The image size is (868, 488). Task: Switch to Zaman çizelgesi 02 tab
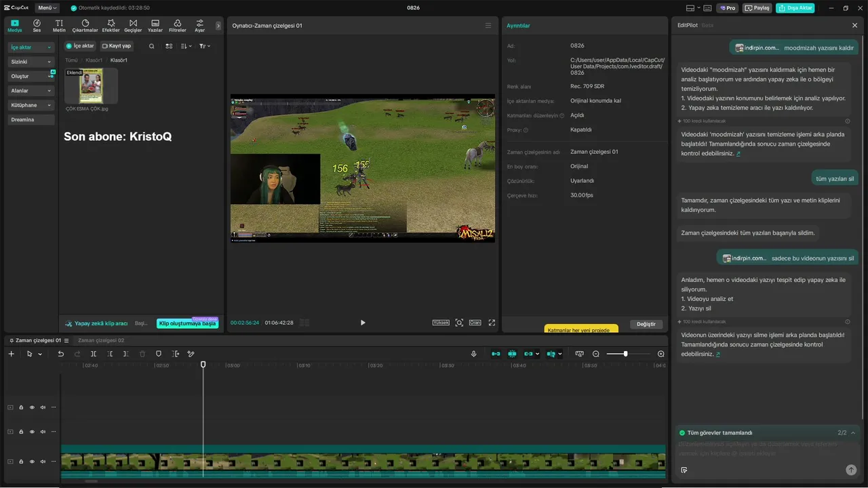[101, 340]
